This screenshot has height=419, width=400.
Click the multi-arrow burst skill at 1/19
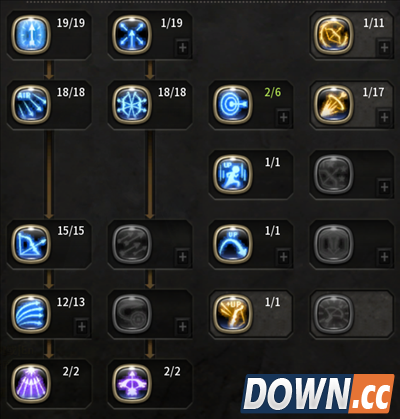[x=132, y=35]
